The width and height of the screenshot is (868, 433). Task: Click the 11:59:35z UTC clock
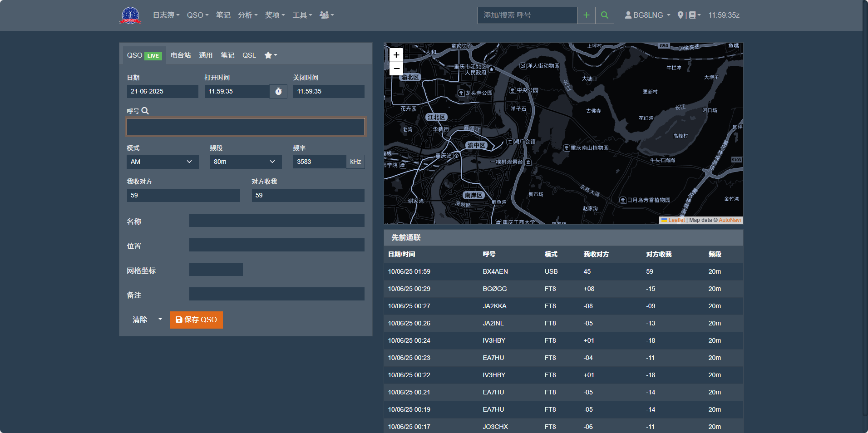click(x=724, y=15)
